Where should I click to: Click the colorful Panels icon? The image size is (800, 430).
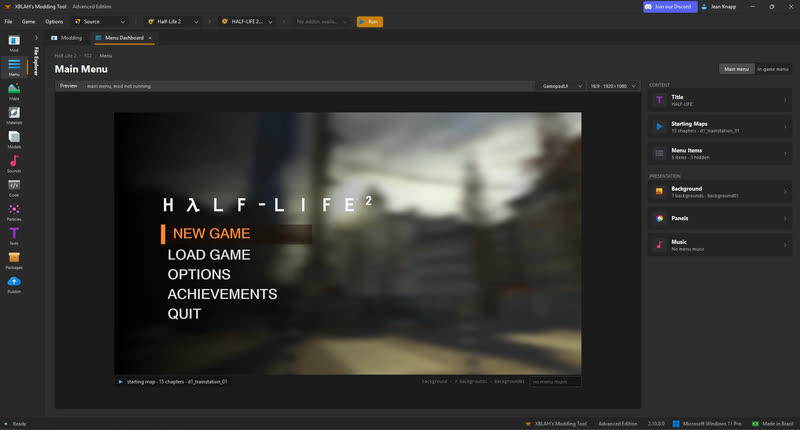point(659,218)
